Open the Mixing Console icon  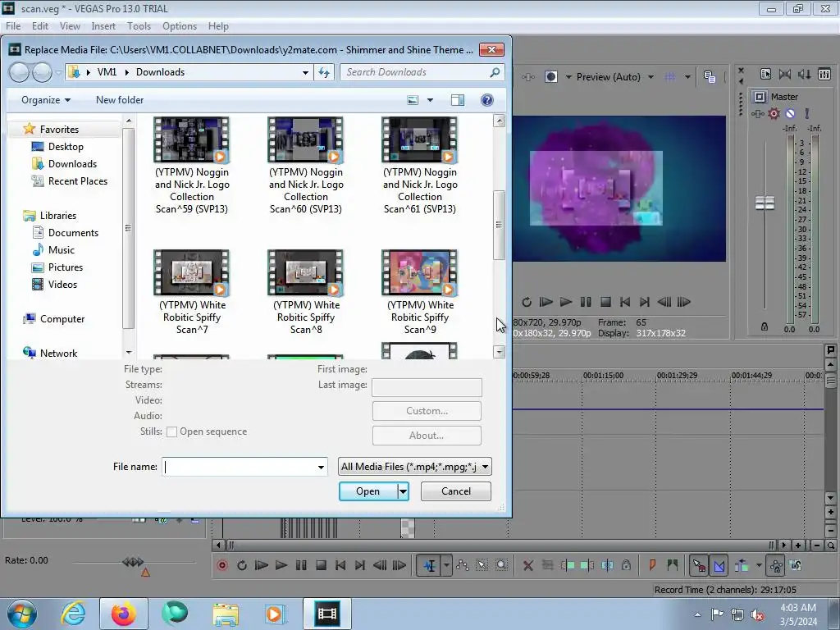[x=824, y=75]
